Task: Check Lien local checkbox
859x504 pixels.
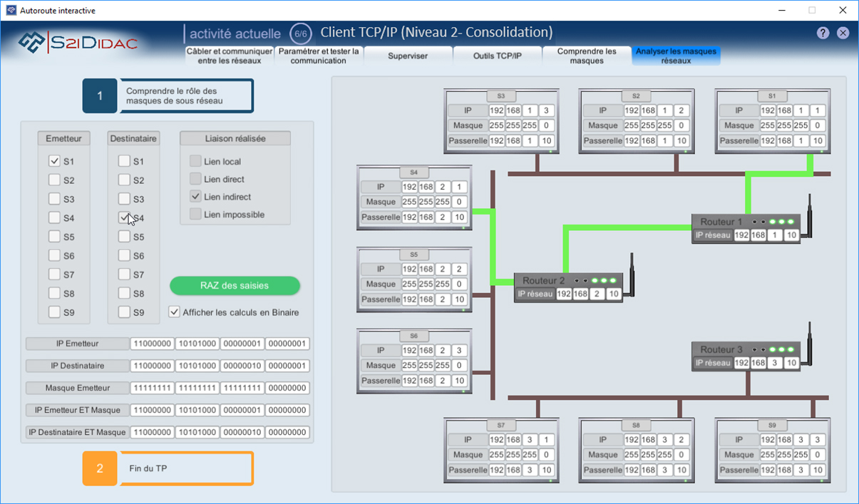Action: point(195,161)
